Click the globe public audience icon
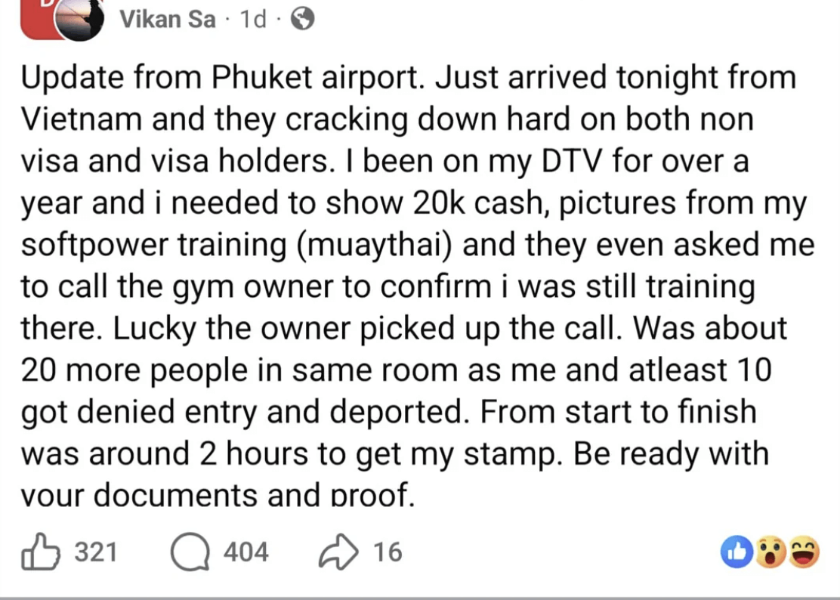This screenshot has width=840, height=600. coord(300,19)
